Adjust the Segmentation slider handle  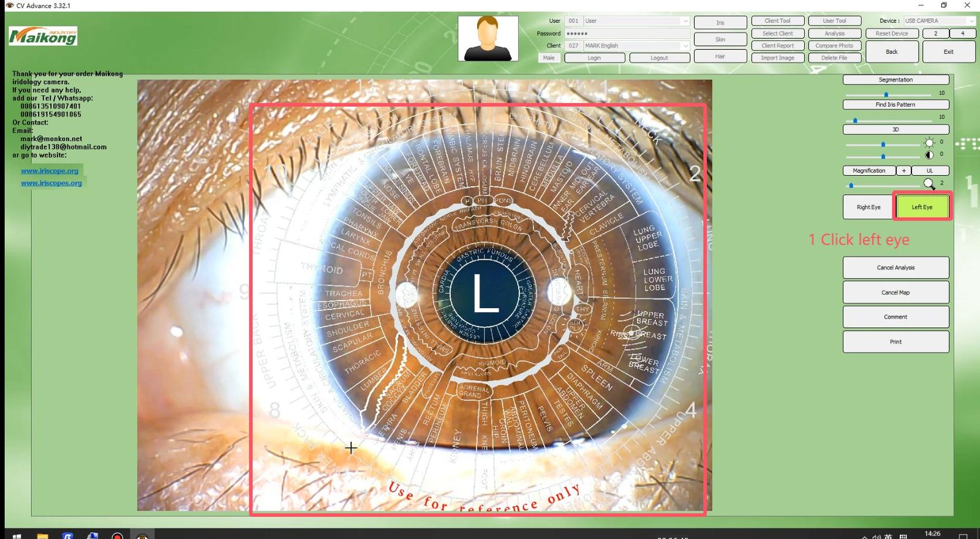coord(886,94)
